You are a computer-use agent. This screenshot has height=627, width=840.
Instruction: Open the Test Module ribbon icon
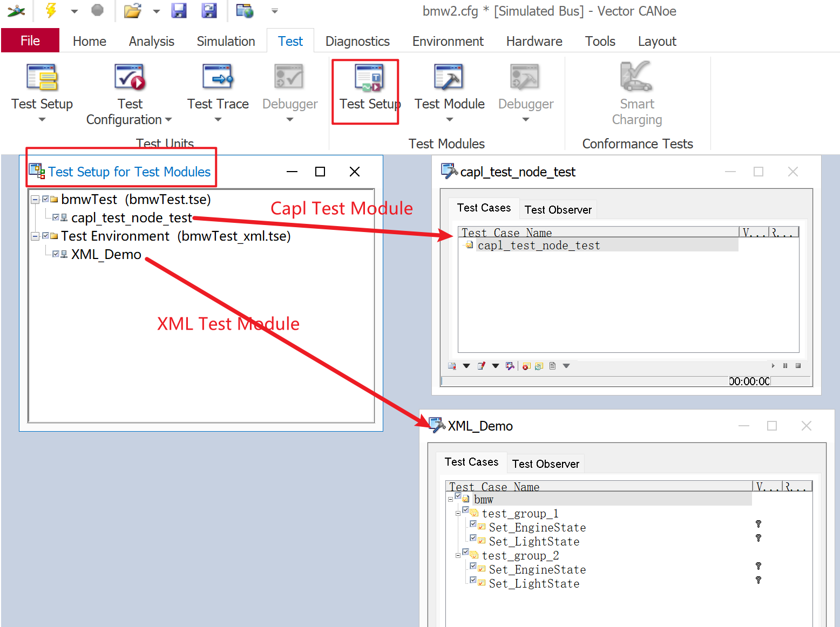(449, 77)
